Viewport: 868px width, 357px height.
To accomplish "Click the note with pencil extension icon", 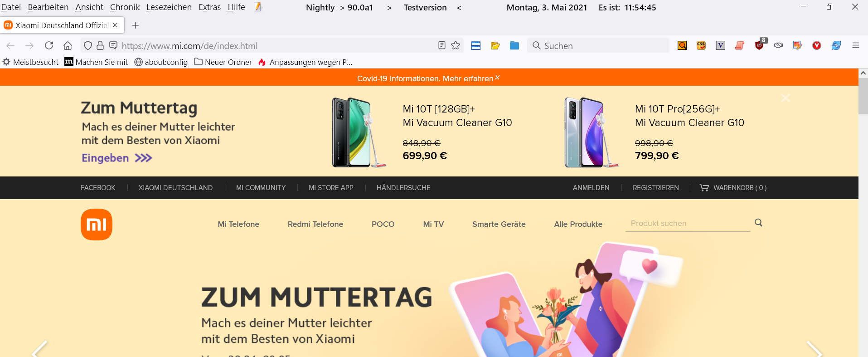I will click(x=797, y=45).
